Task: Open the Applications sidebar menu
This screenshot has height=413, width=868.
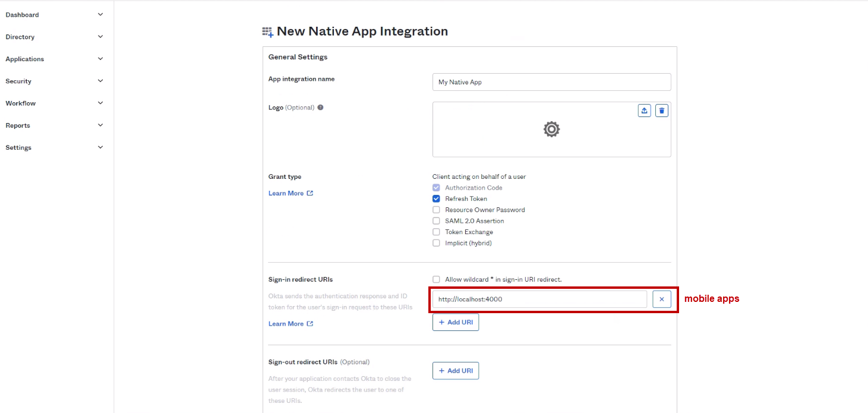Action: [x=100, y=59]
